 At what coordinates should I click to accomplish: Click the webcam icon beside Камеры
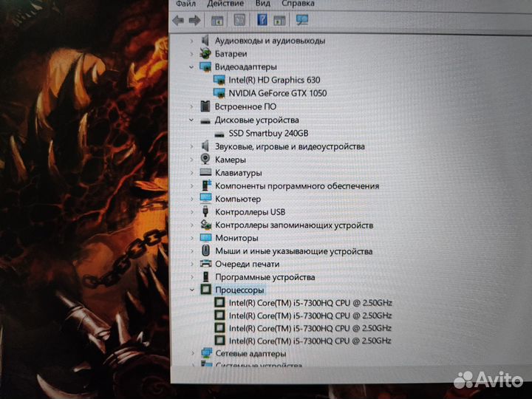click(x=205, y=159)
